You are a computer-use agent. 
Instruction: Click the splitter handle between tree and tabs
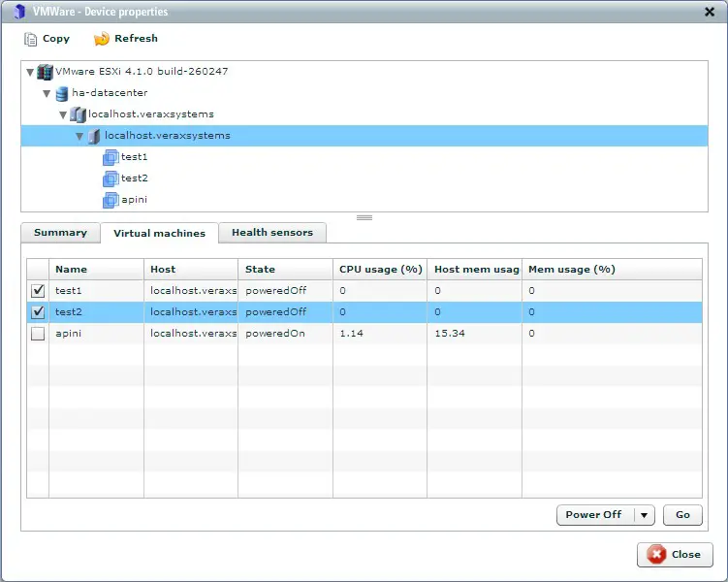tap(364, 217)
